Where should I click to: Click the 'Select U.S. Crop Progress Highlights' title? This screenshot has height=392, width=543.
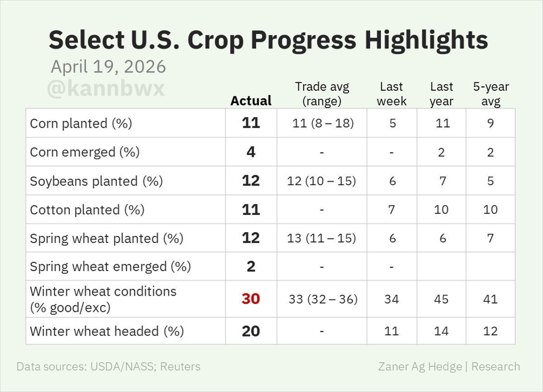click(x=268, y=40)
